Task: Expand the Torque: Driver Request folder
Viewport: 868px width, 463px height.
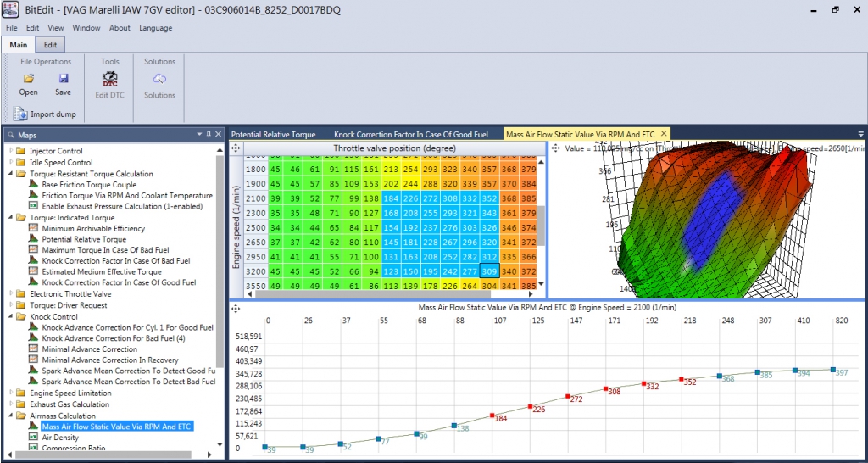Action: tap(11, 305)
